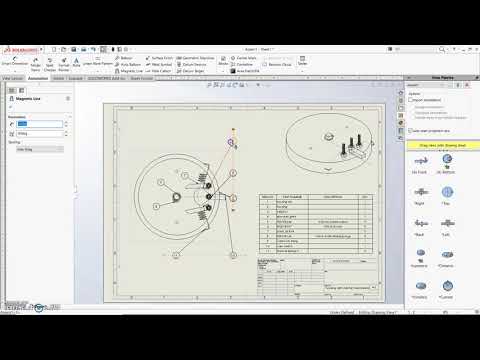Open the Blocks tool

pos(223,61)
